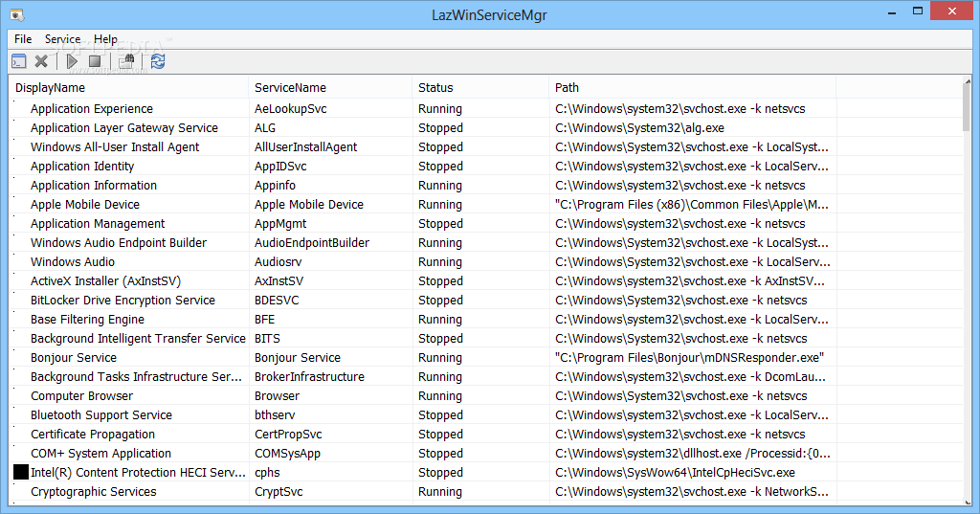Click Running status of Windows Audio

pos(440,262)
